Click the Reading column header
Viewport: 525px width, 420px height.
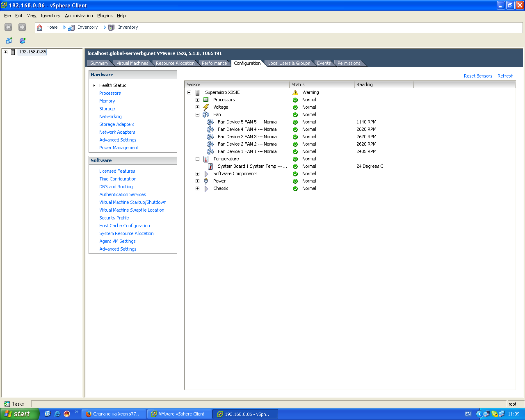pyautogui.click(x=384, y=84)
